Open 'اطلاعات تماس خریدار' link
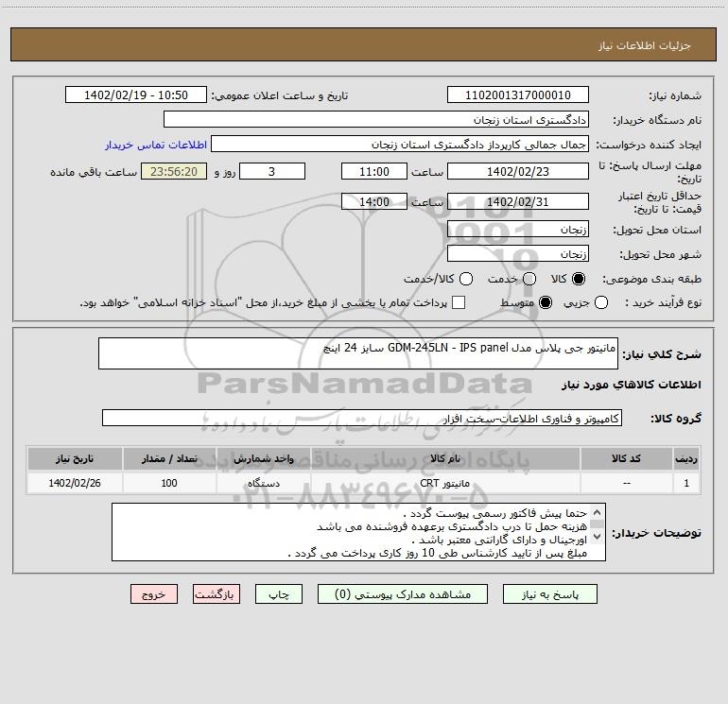 [156, 145]
